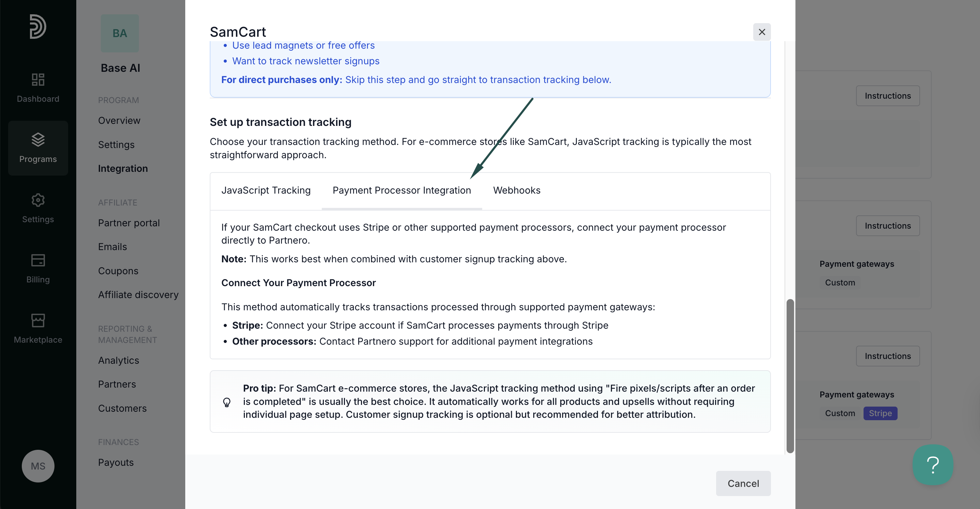Open Affiliate discovery page

point(138,295)
